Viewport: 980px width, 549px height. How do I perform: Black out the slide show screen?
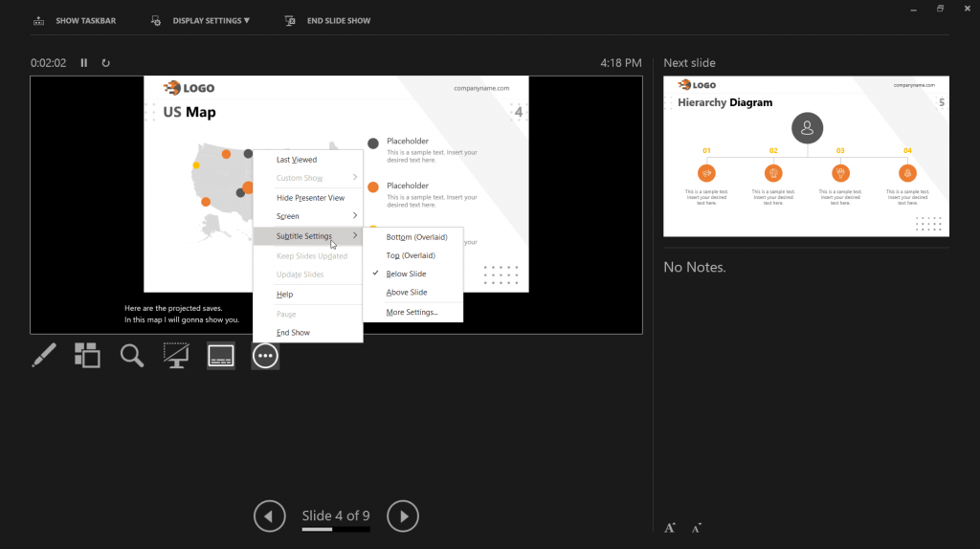(176, 356)
